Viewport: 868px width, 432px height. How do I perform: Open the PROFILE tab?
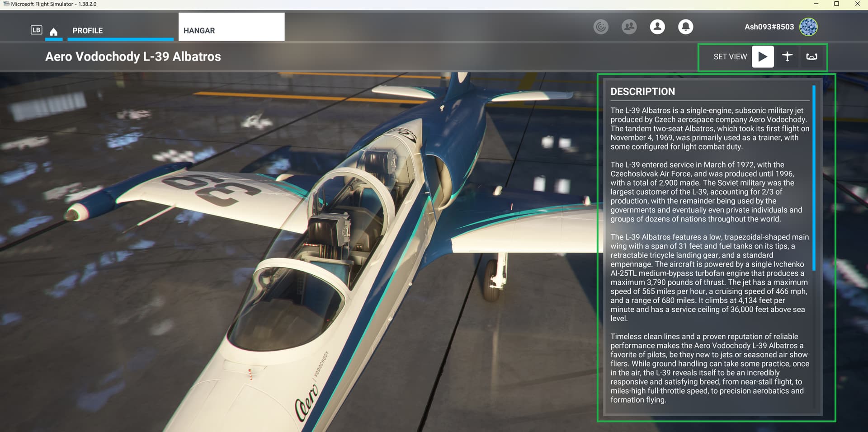click(120, 30)
